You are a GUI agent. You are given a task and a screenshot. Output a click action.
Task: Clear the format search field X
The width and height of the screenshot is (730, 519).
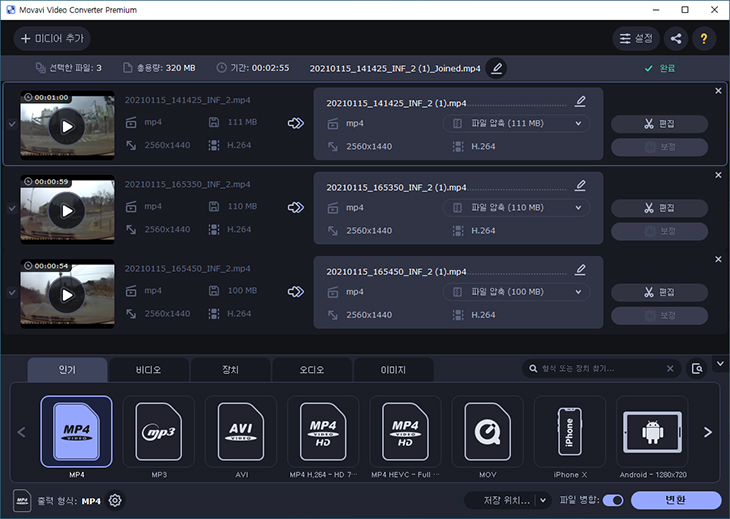tap(670, 369)
